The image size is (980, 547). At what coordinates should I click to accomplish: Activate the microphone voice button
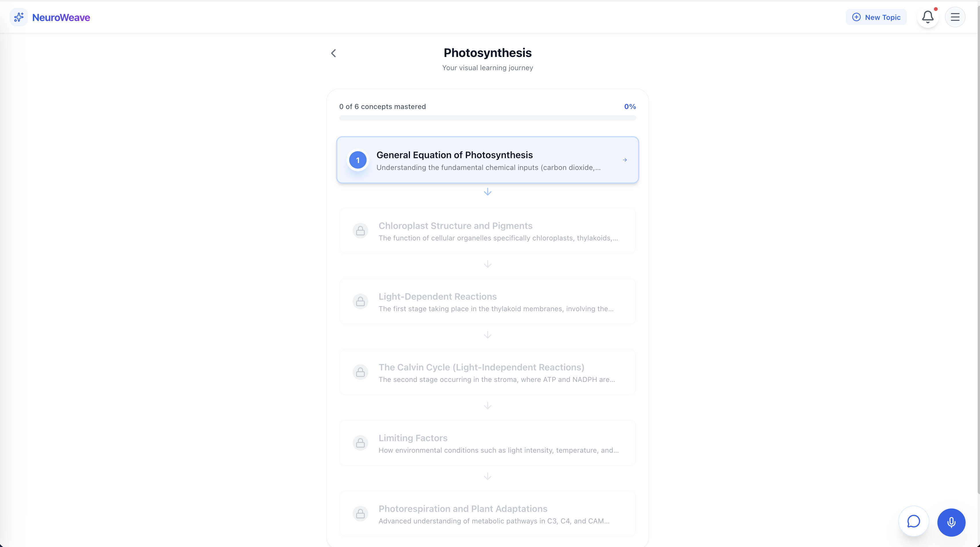click(x=951, y=522)
